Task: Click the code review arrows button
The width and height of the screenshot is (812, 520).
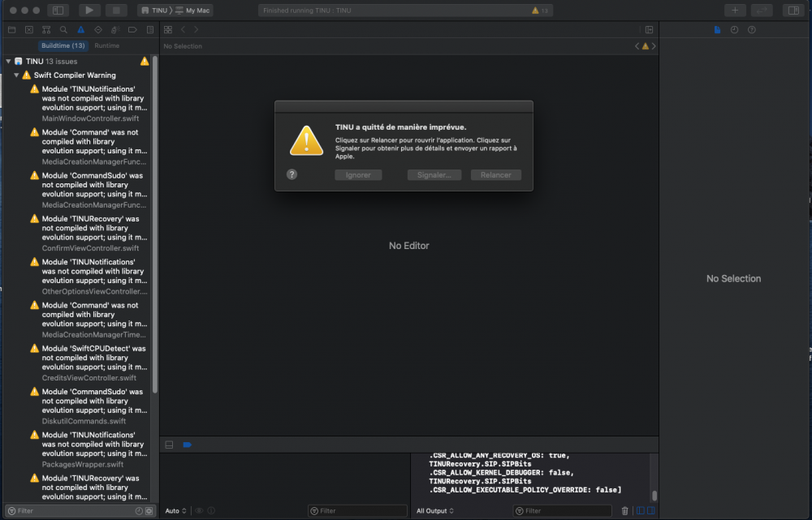Action: pyautogui.click(x=762, y=11)
